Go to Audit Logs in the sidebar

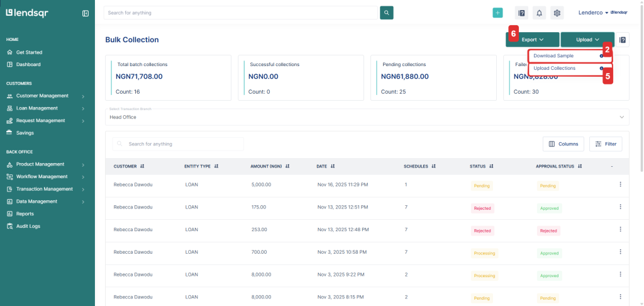click(29, 226)
